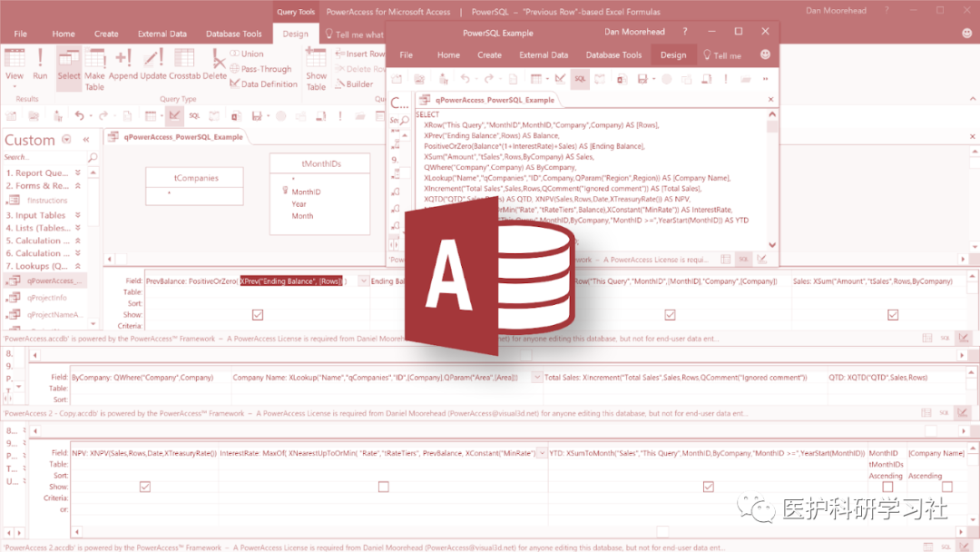Image resolution: width=980 pixels, height=552 pixels.
Task: Toggle Show checkbox for InterestRate field
Action: coord(384,487)
